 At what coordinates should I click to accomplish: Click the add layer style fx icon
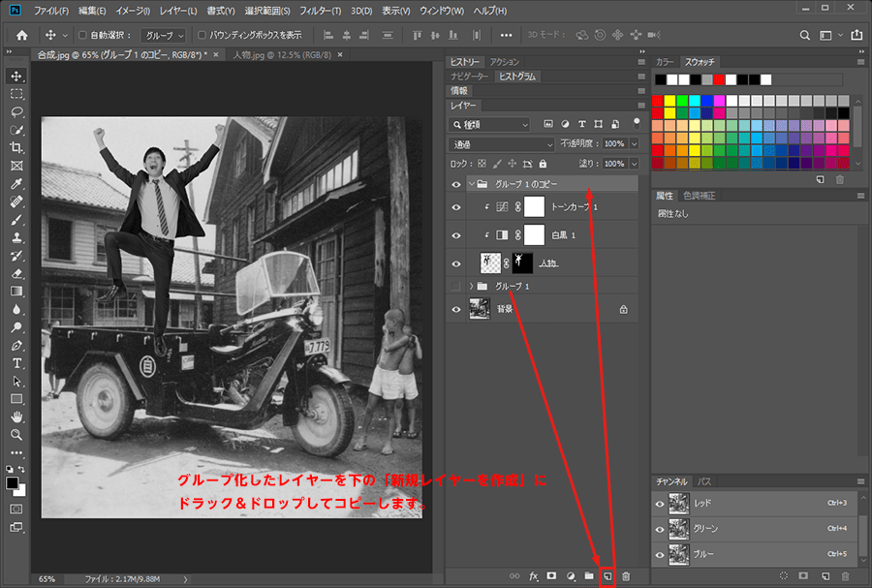click(533, 576)
